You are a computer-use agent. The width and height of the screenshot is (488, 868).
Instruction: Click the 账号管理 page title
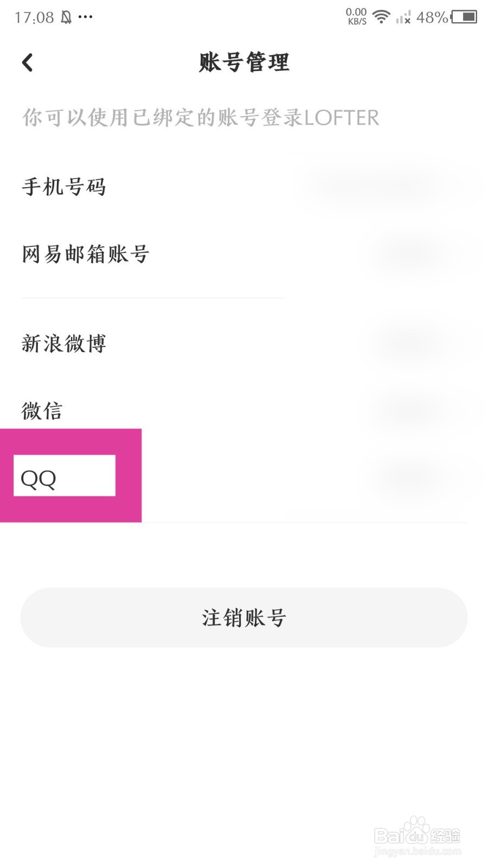coord(244,62)
